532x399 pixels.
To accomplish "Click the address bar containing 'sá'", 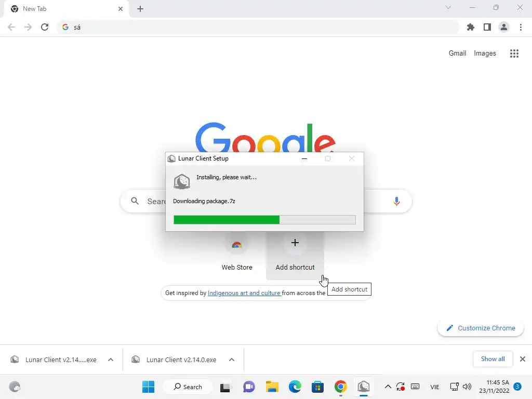I will 258,27.
